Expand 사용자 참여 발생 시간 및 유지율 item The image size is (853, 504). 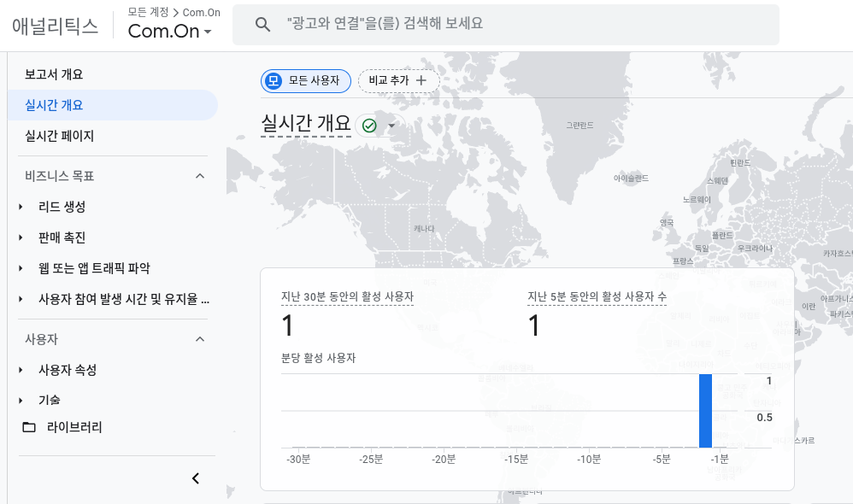pyautogui.click(x=21, y=299)
